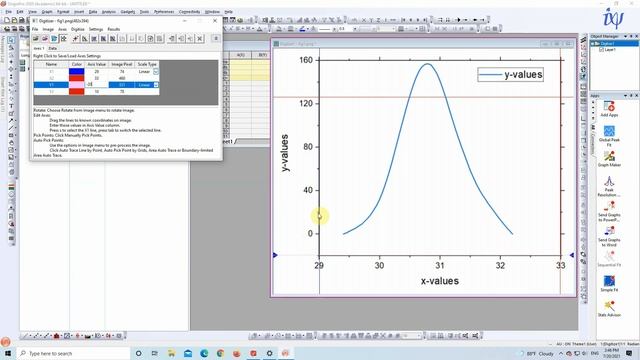The image size is (640, 360).
Task: Open Microsoft Edge from the taskbar
Action: click(204, 353)
